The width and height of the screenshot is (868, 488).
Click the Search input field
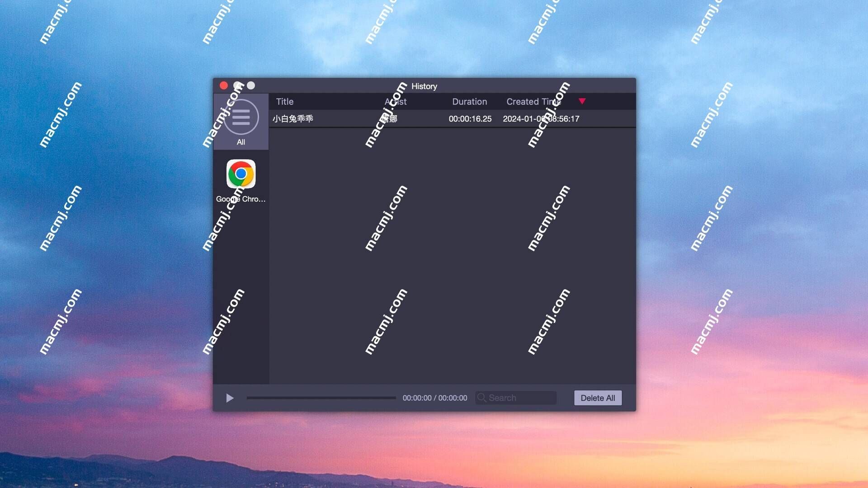pos(516,398)
